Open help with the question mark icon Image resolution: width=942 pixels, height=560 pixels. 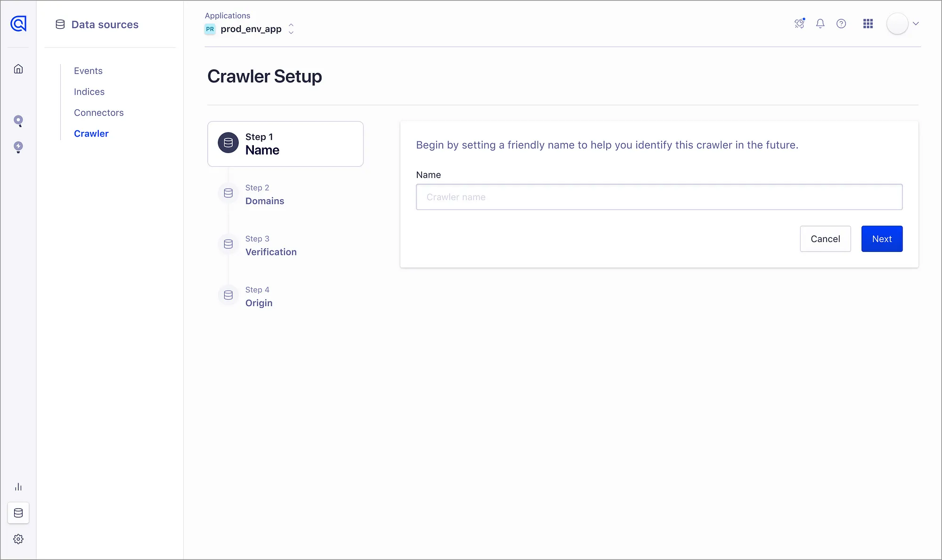(841, 24)
